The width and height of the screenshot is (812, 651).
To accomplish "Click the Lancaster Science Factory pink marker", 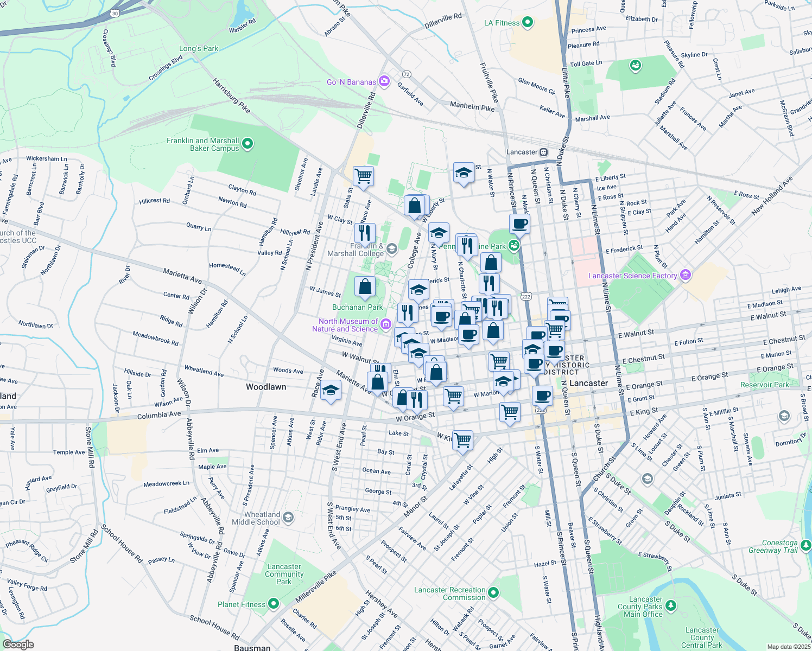I will [x=686, y=276].
